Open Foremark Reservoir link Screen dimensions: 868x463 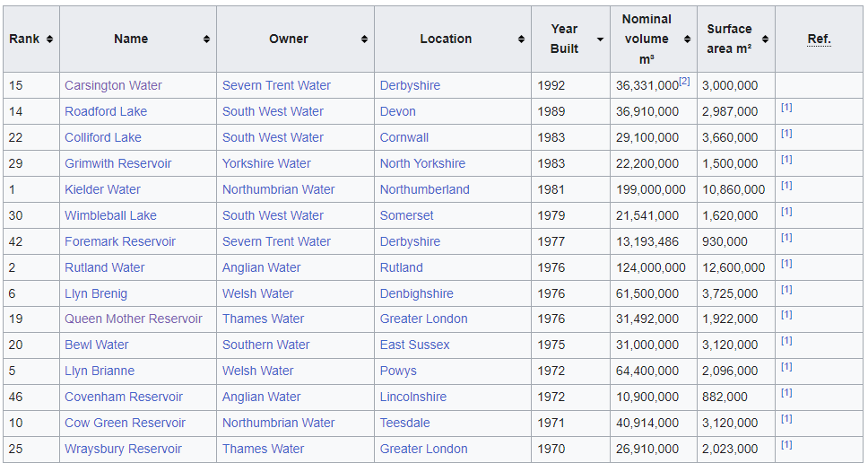pyautogui.click(x=120, y=241)
